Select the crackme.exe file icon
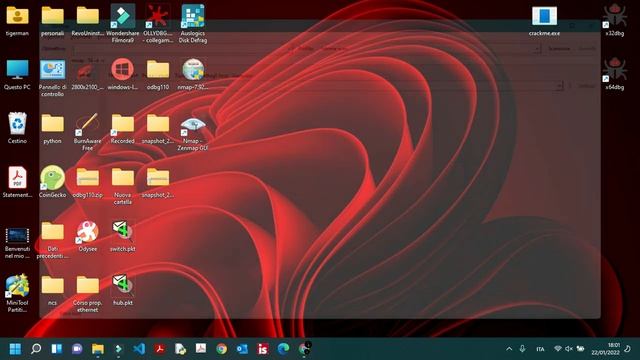The image size is (640, 360). tap(544, 16)
